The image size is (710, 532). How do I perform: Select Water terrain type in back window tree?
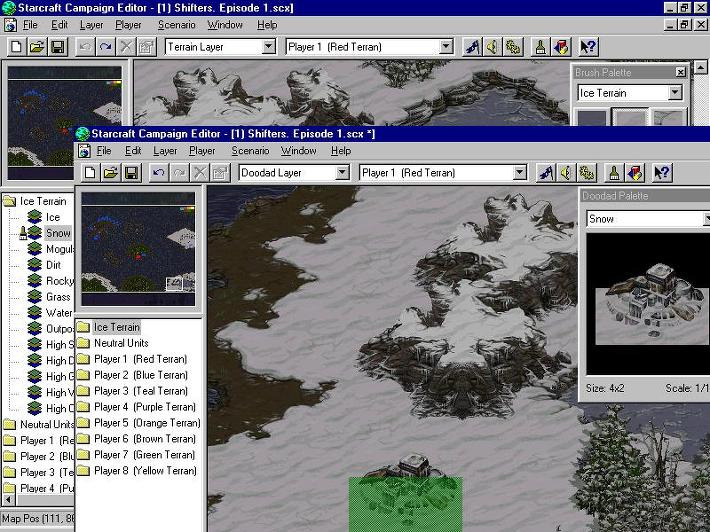point(59,313)
